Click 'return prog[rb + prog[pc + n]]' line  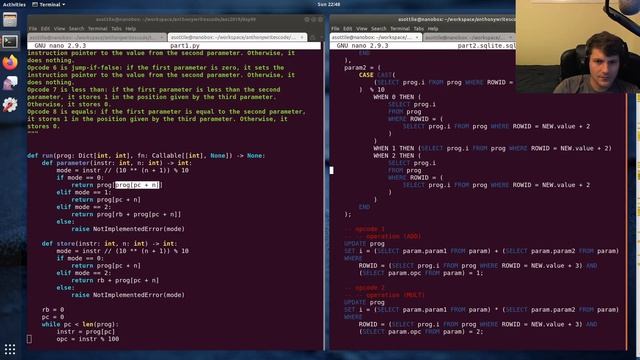point(126,214)
